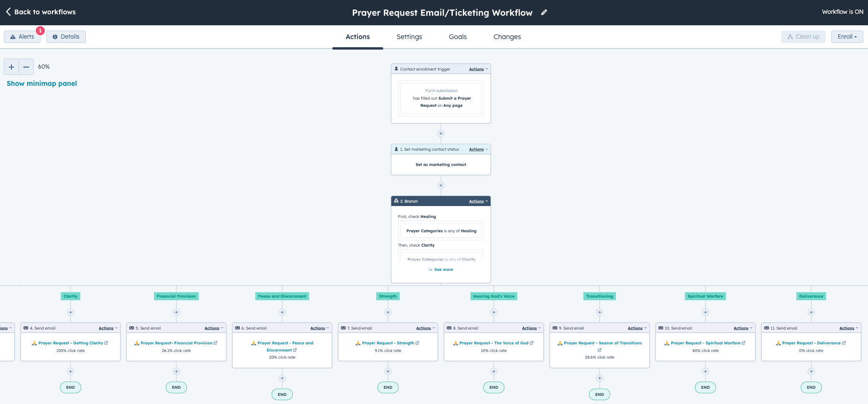Open Actions menu on 9. Send email
This screenshot has height=404, width=868.
click(637, 328)
